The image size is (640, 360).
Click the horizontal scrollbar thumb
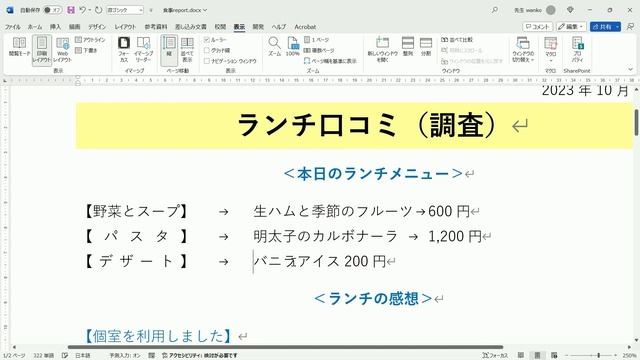[285, 347]
